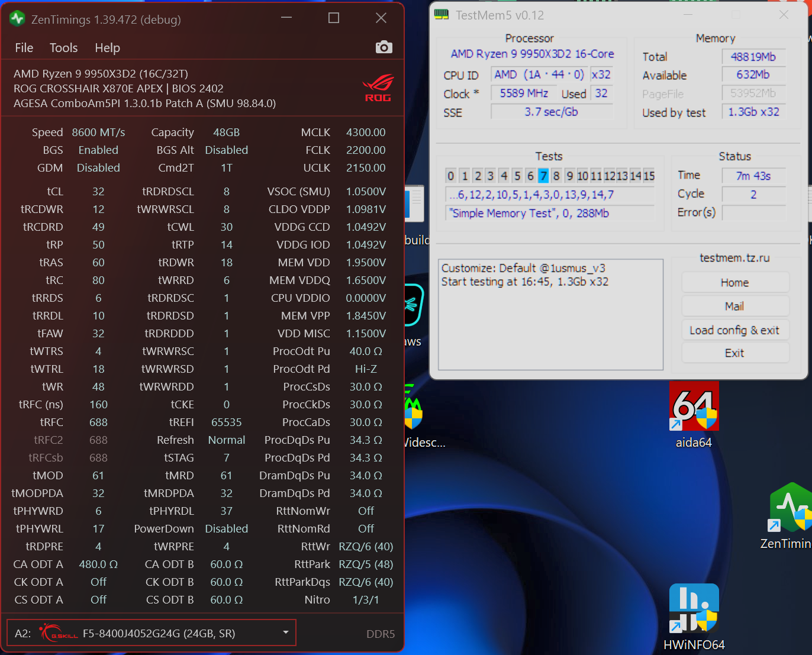Click the ZenTimings title bar app icon
Screen dimensions: 812x655
(17, 19)
